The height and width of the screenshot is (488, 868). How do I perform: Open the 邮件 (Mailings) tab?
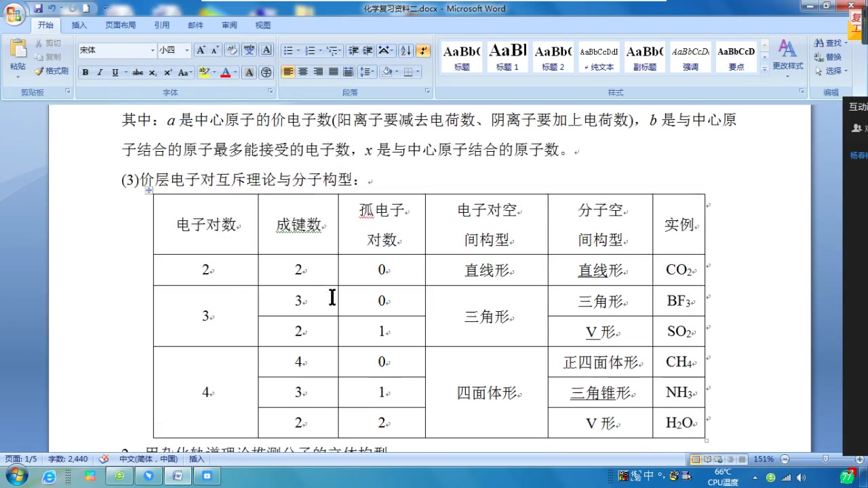[195, 25]
